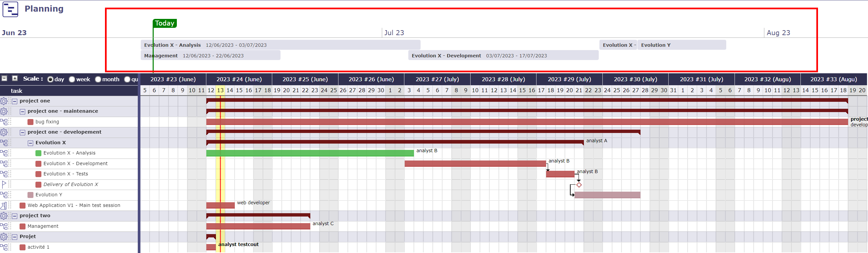This screenshot has width=868, height=253.
Task: Click test session flask icon for Web Application V1
Action: [4, 205]
